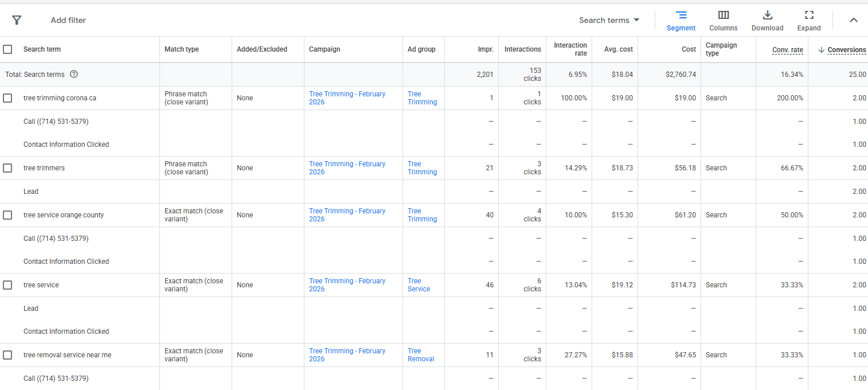Screen dimensions: 868x390
Task: Click the $114.73 cost cell
Action: 683,285
